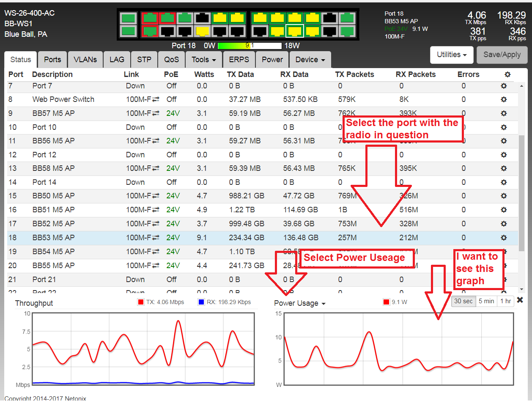Click the gear icon for Web Power Switch
This screenshot has height=406, width=532.
pos(504,99)
